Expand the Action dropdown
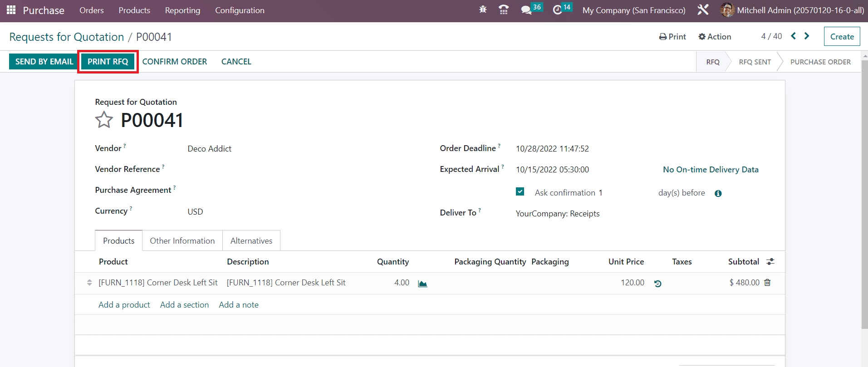Screen dimensions: 868x367 click(x=715, y=37)
